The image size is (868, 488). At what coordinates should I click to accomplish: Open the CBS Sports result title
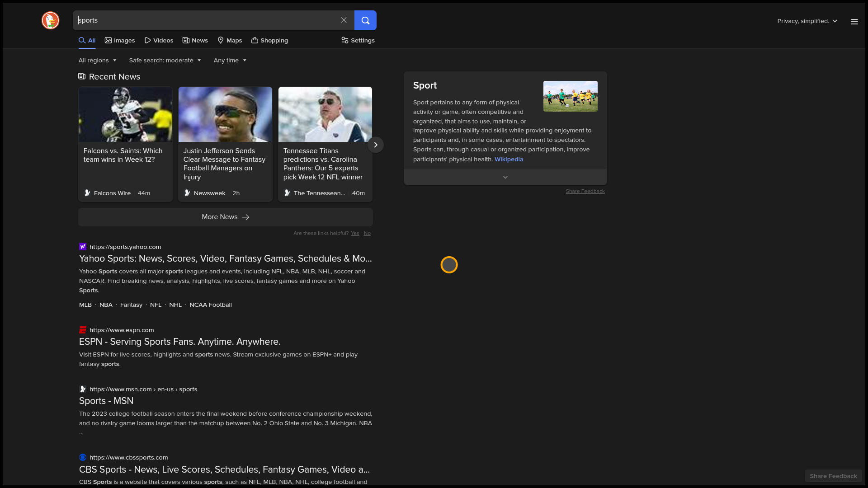[224, 469]
